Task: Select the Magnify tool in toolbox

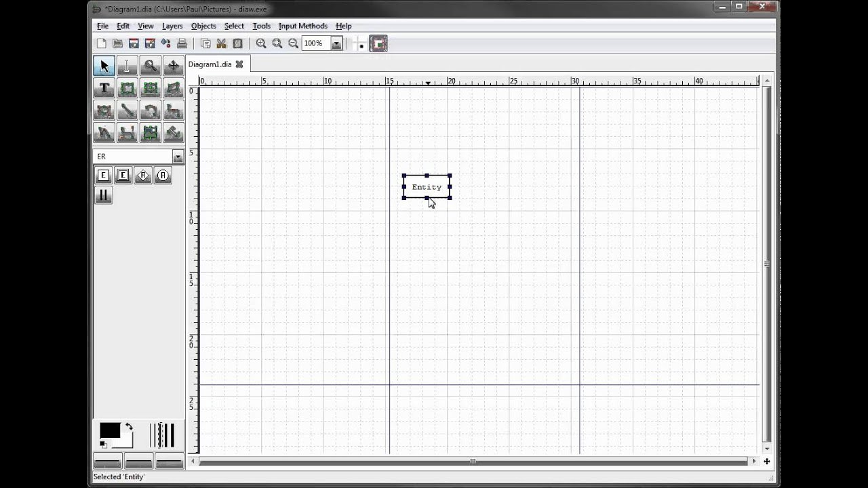Action: tap(151, 66)
